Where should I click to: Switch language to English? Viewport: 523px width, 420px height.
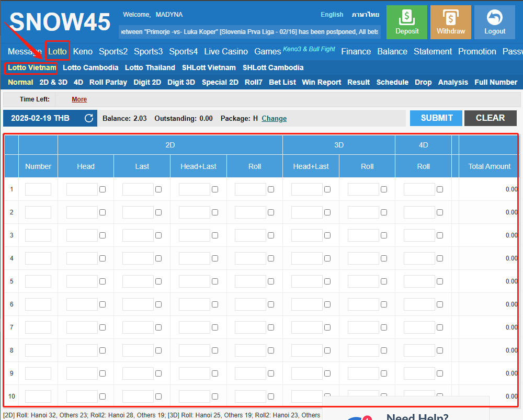pyautogui.click(x=332, y=15)
